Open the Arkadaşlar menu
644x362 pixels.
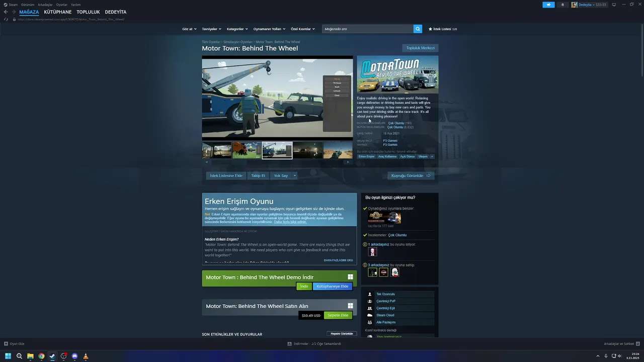[45, 5]
